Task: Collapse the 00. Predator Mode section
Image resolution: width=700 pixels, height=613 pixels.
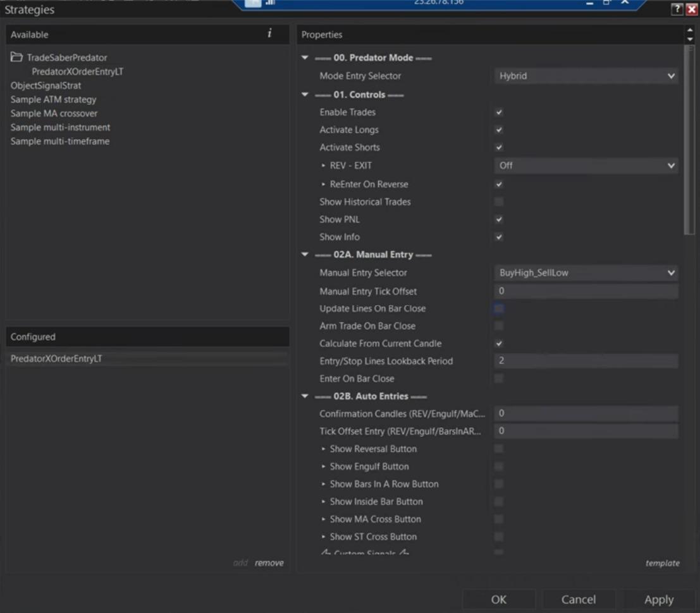Action: 305,58
